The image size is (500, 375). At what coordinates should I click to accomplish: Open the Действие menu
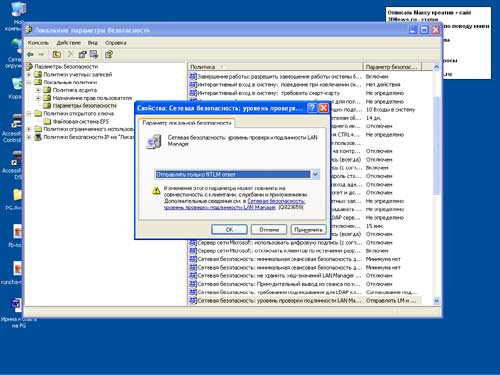[x=69, y=43]
